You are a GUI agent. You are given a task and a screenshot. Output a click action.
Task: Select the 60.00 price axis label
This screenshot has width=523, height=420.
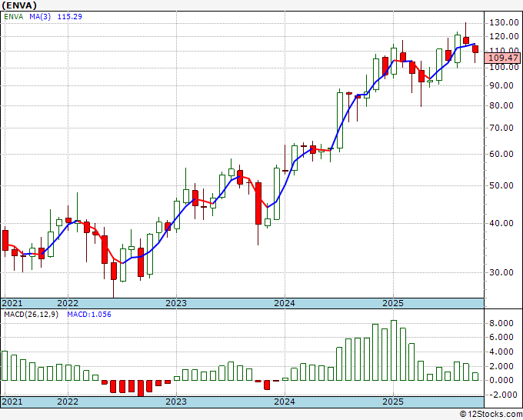pos(501,154)
